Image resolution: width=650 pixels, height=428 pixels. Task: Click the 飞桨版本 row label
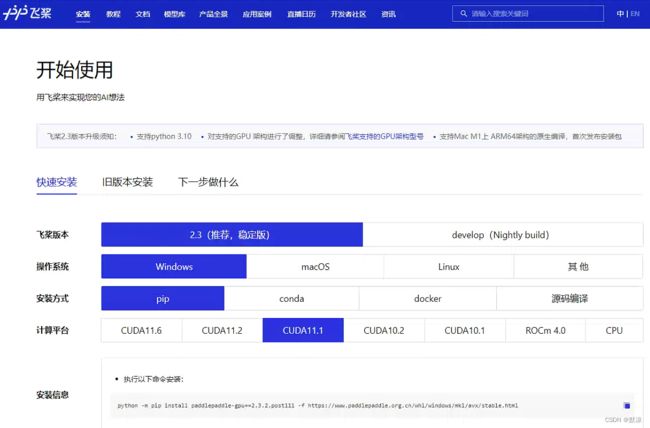(x=52, y=235)
